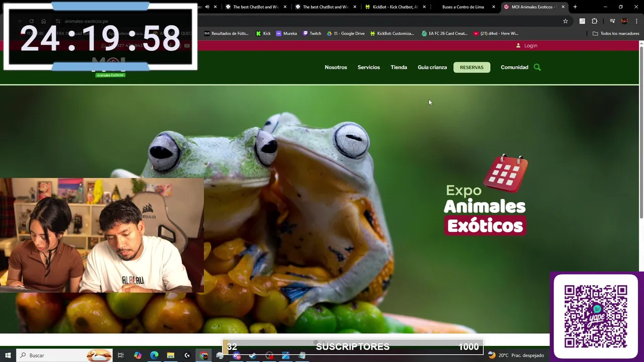
Task: Open the Kick bookmark
Action: click(x=263, y=34)
